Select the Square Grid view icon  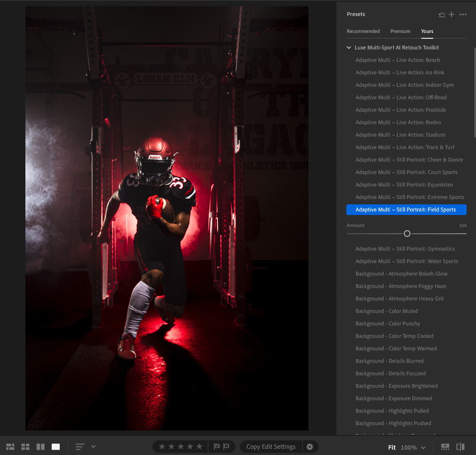25,447
